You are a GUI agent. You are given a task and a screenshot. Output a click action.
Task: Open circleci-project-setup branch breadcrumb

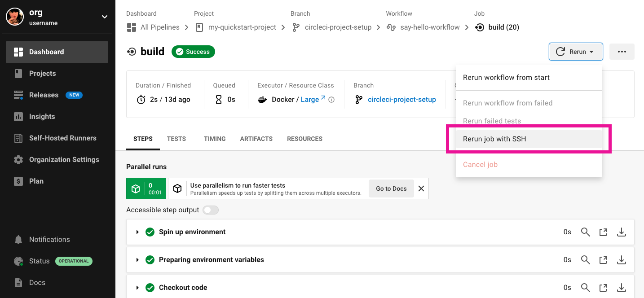point(332,27)
